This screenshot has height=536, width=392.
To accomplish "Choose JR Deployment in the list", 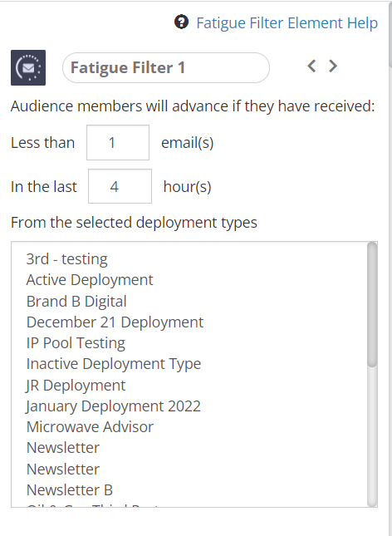I will [76, 386].
